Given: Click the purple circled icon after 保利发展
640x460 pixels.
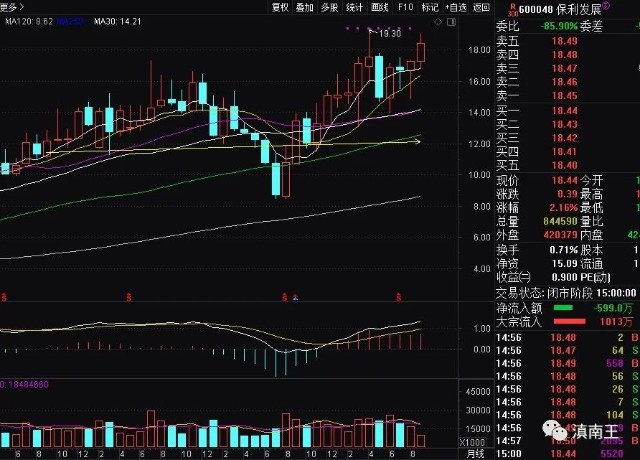Looking at the screenshot, I should point(606,6).
